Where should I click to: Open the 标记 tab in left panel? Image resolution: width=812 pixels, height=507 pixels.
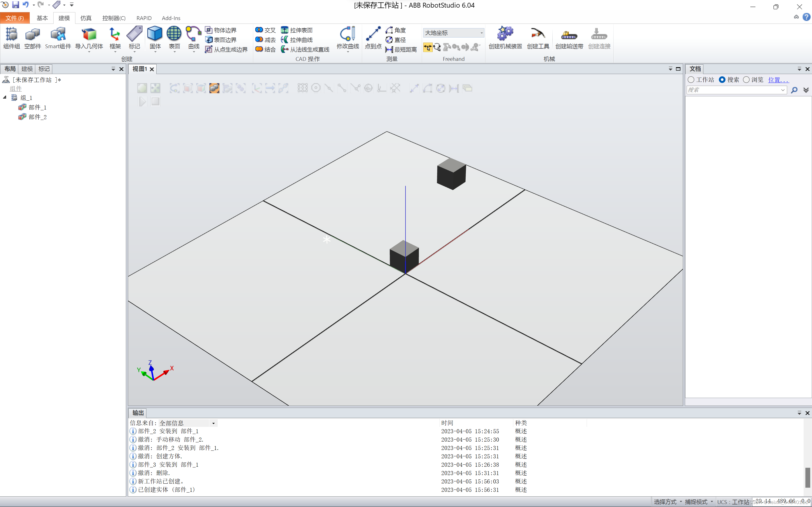tap(44, 69)
